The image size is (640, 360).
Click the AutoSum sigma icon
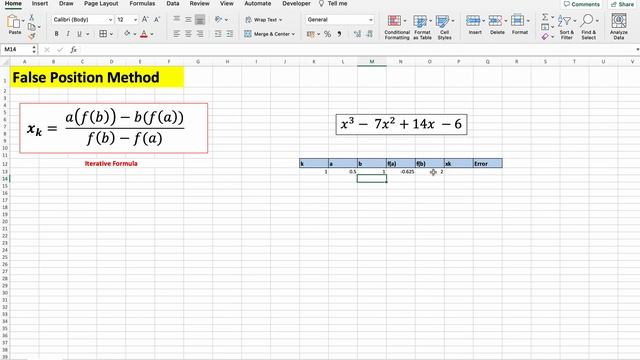pyautogui.click(x=545, y=17)
